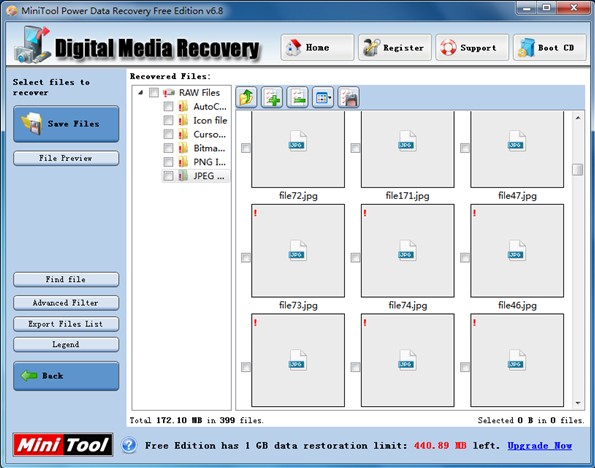
Task: Tick the checkbox for file171.jpg
Action: coord(355,148)
